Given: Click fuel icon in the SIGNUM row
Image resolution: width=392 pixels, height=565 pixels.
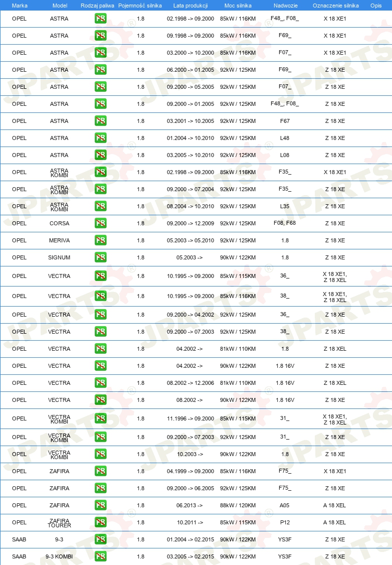Looking at the screenshot, I should (100, 257).
